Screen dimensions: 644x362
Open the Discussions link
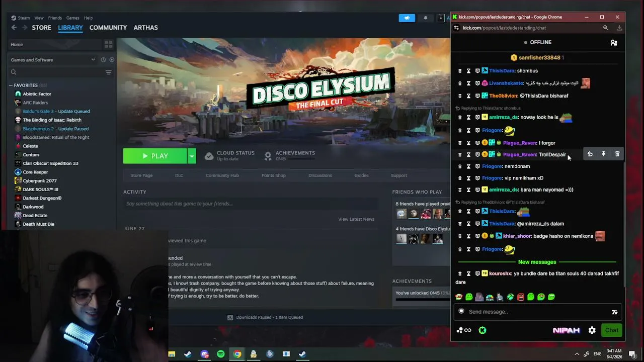tap(320, 175)
